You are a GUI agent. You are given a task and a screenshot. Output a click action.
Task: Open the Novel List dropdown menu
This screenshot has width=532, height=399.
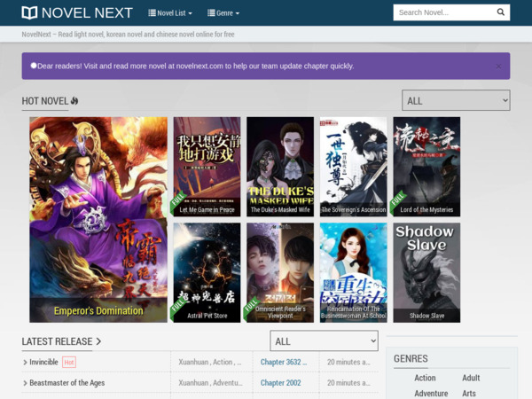(170, 13)
